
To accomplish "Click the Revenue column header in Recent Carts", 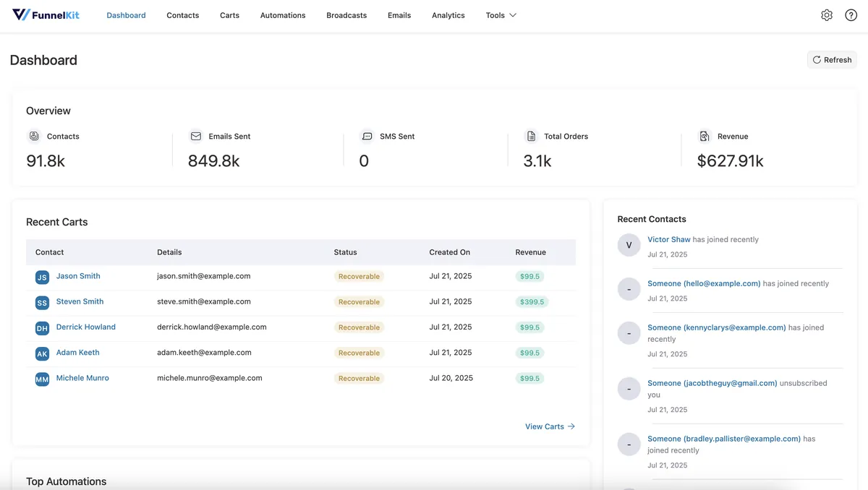I will pos(531,252).
